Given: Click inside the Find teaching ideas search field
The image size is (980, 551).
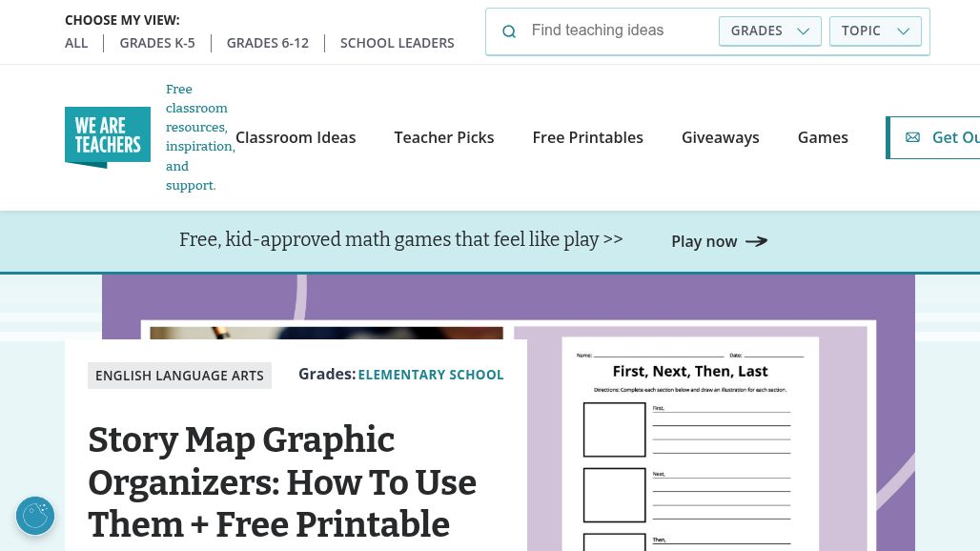Looking at the screenshot, I should 610,31.
